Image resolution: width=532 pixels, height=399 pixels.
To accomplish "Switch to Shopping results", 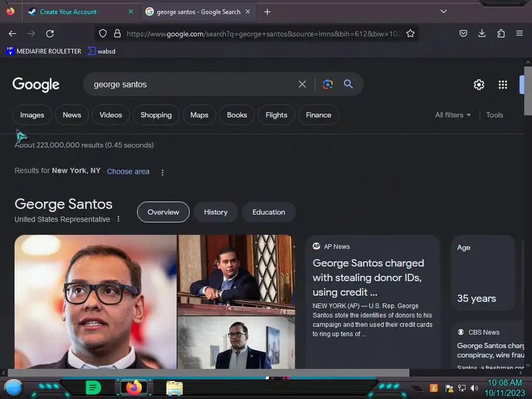I will 156,115.
